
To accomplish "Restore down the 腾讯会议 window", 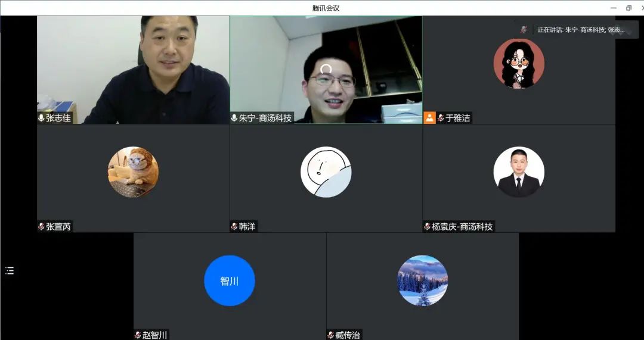I will (x=629, y=8).
